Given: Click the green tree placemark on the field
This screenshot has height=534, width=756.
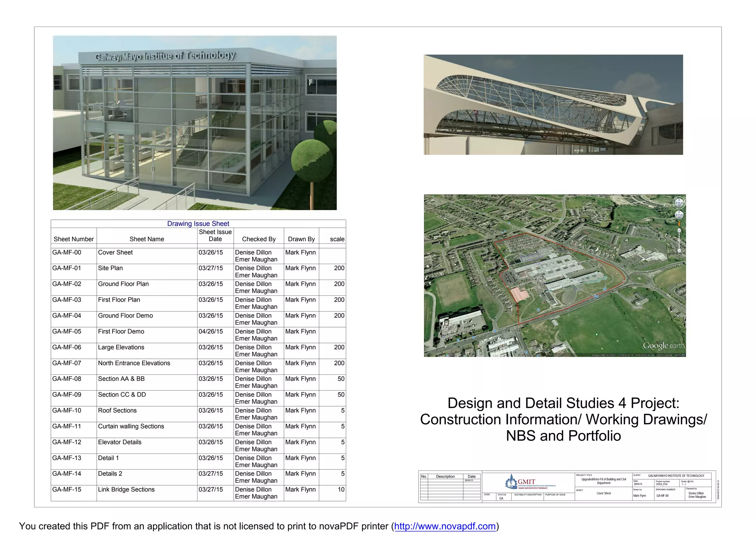Looking at the screenshot, I should tap(597, 334).
